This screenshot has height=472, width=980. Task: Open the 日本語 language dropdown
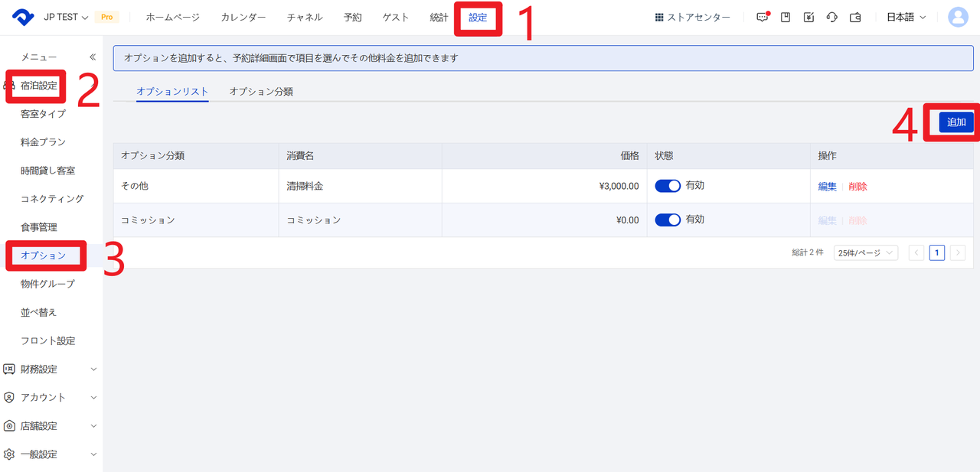pyautogui.click(x=906, y=18)
